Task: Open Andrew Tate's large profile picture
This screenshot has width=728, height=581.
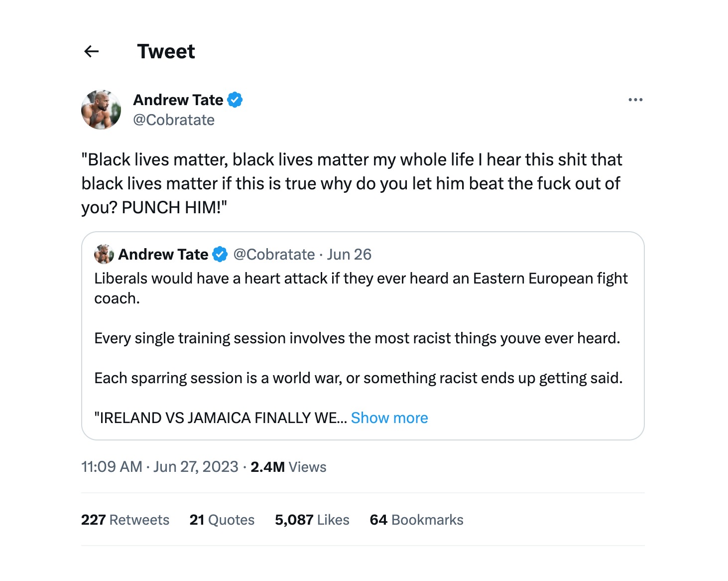Action: tap(101, 110)
